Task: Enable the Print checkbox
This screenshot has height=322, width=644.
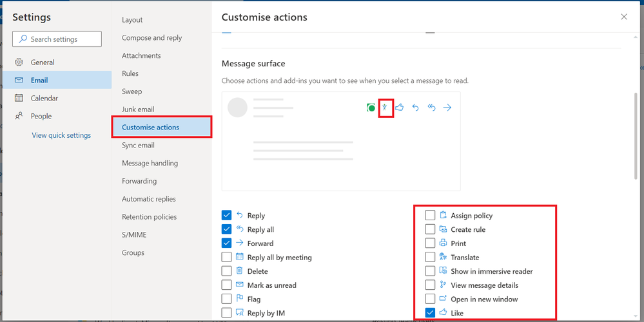Action: [430, 243]
